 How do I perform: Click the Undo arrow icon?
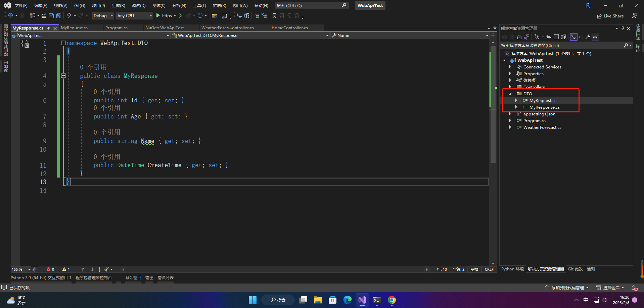pos(69,16)
